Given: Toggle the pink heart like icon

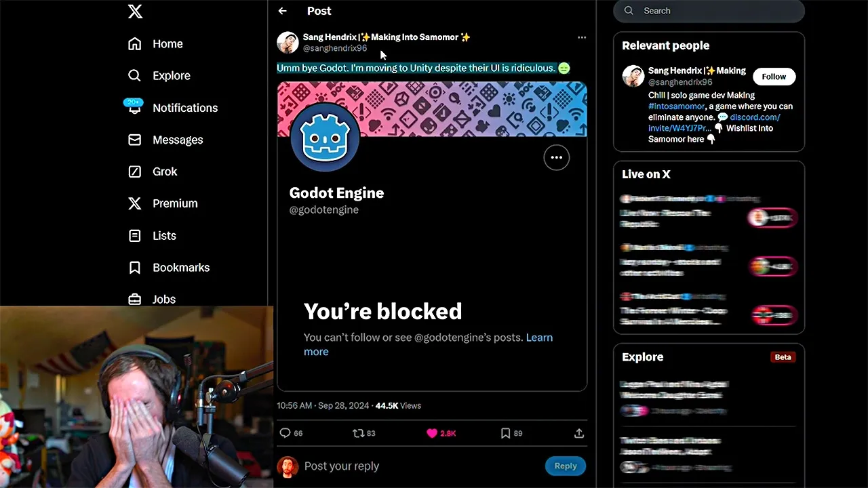Looking at the screenshot, I should pos(432,433).
